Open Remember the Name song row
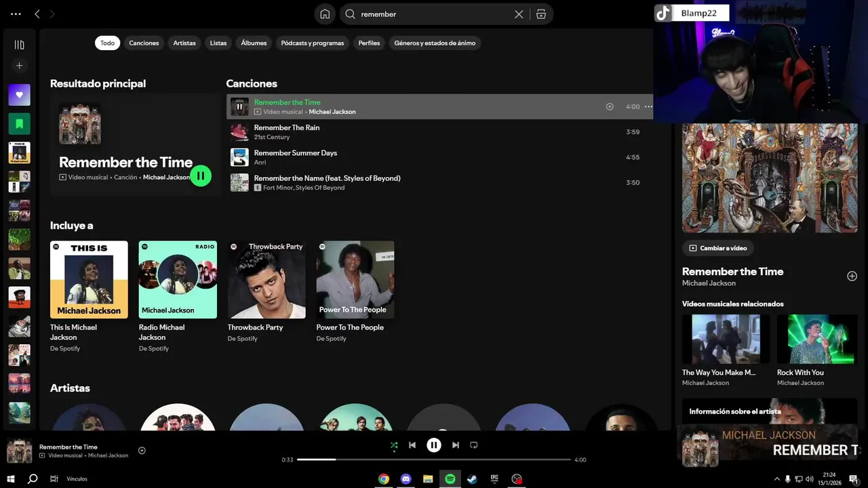Image resolution: width=868 pixels, height=488 pixels. point(439,182)
